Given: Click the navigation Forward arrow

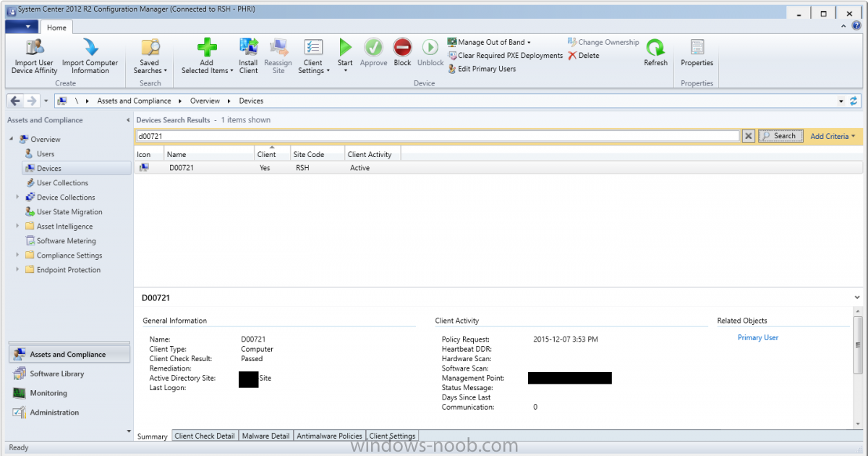Looking at the screenshot, I should point(31,101).
